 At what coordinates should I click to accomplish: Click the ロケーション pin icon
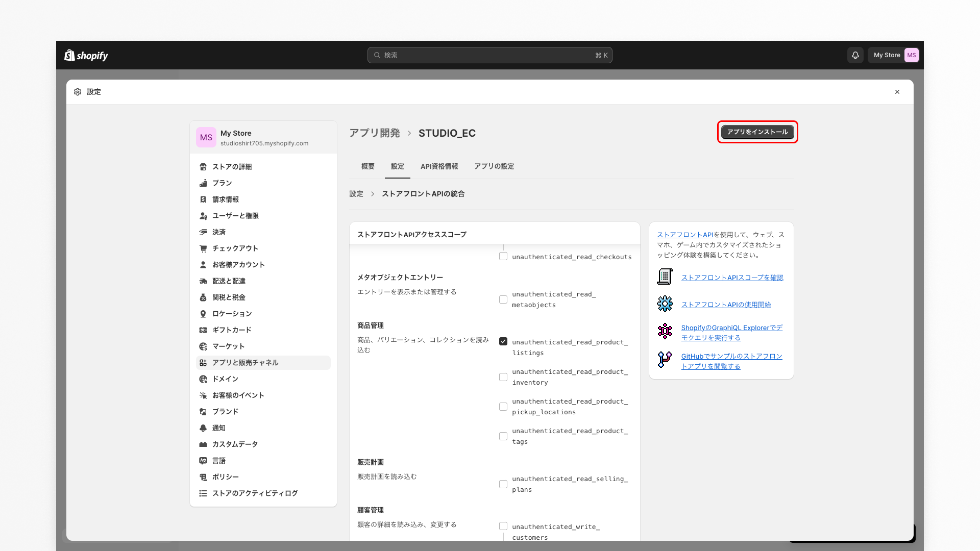click(x=203, y=314)
